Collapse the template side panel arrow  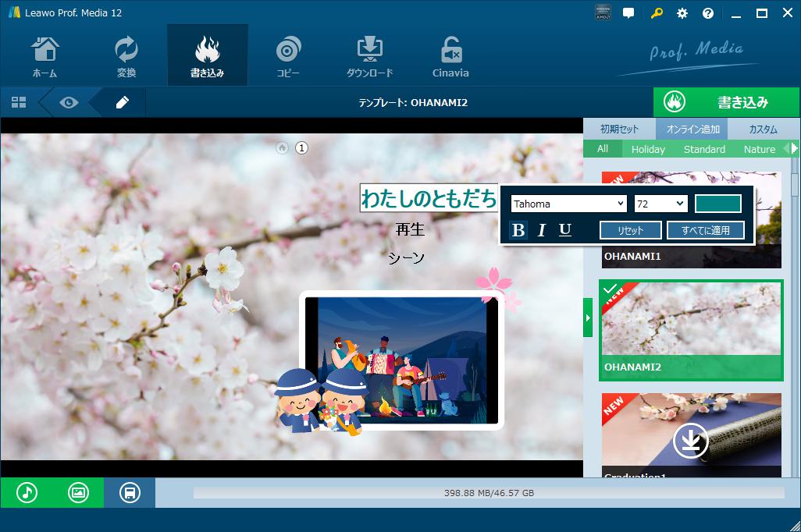(x=588, y=317)
